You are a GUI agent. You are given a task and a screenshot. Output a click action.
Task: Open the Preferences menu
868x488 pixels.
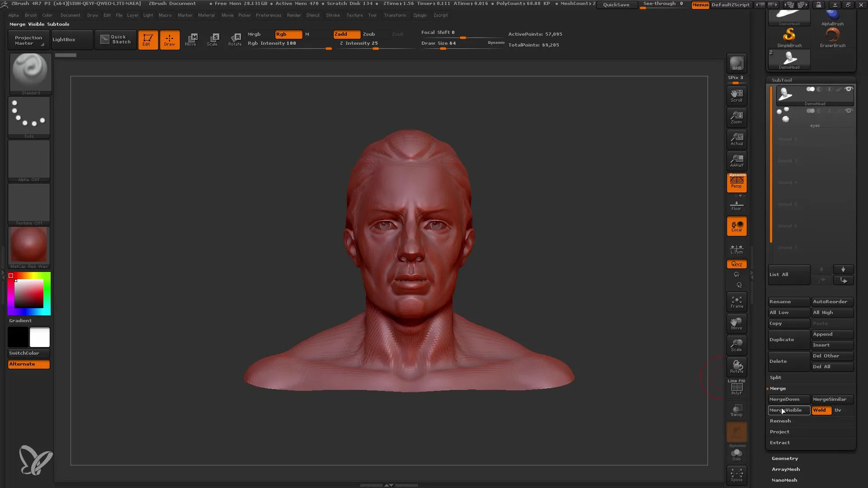coord(269,15)
